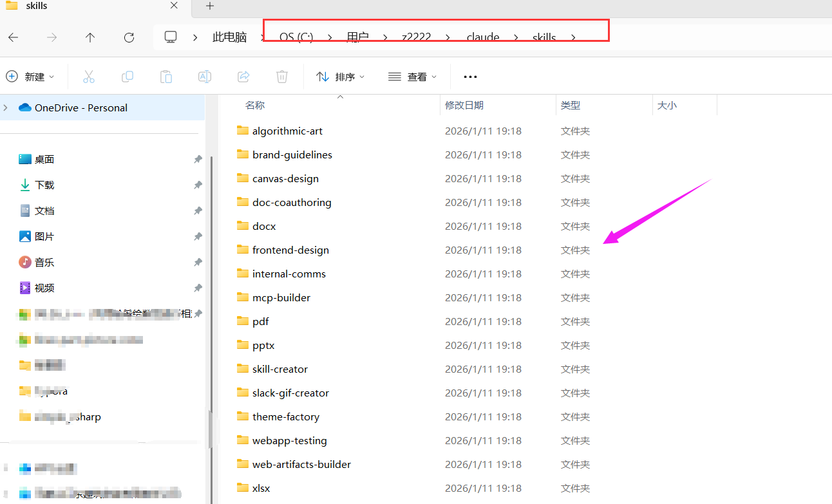Unpin 图片 using its pin icon
The width and height of the screenshot is (832, 504).
(x=198, y=236)
